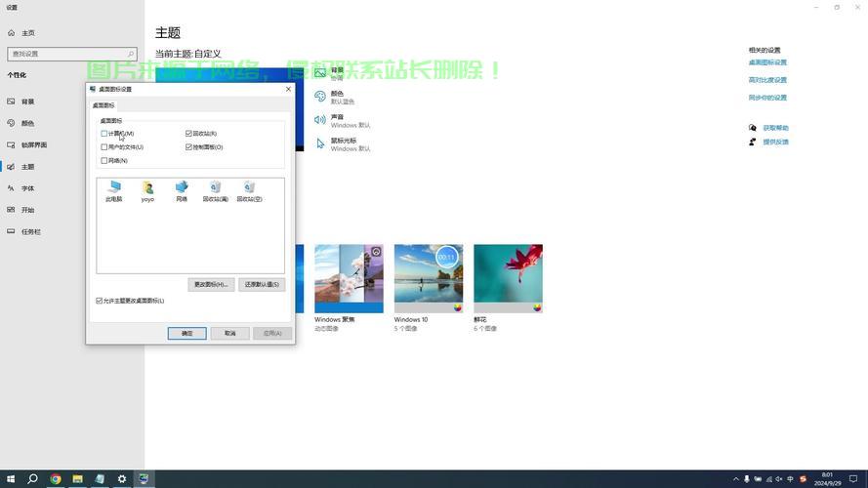Select the yoyo user folder icon

tap(147, 191)
